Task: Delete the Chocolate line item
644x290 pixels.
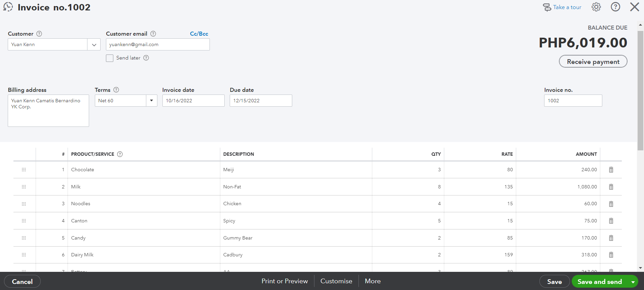Action: pos(611,170)
